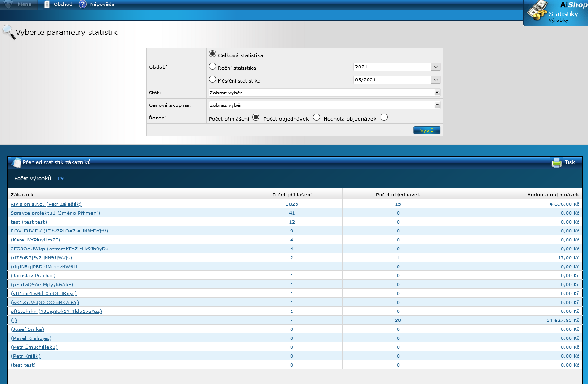Click the order count 15

point(398,204)
